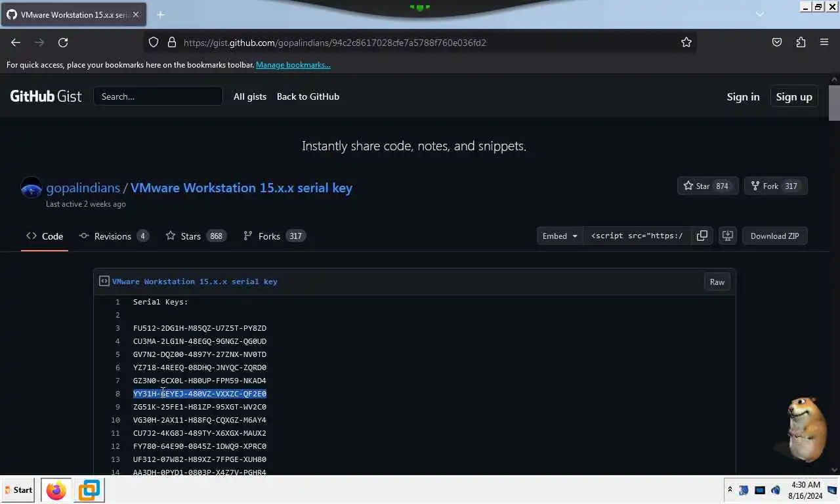
Task: Click the volume speaker tray icon
Action: pyautogui.click(x=776, y=490)
